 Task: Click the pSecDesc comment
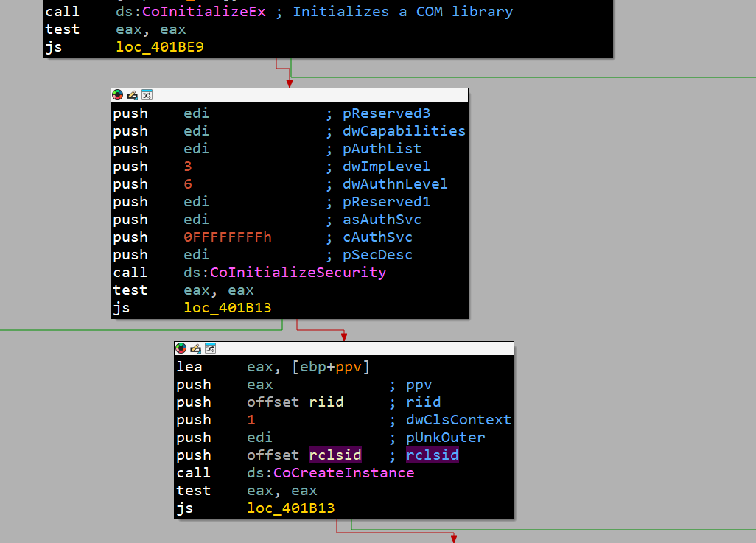pos(377,255)
